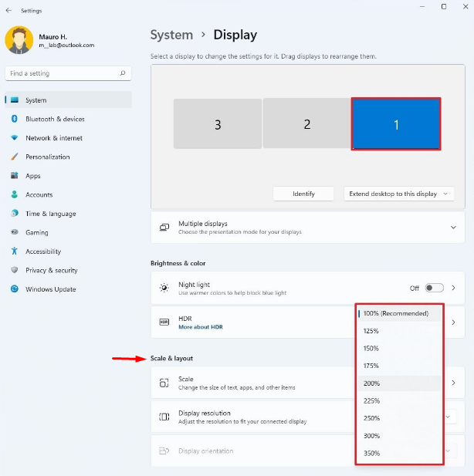Select 350% scale option
Viewport: 474px width, 476px height.
tap(399, 453)
